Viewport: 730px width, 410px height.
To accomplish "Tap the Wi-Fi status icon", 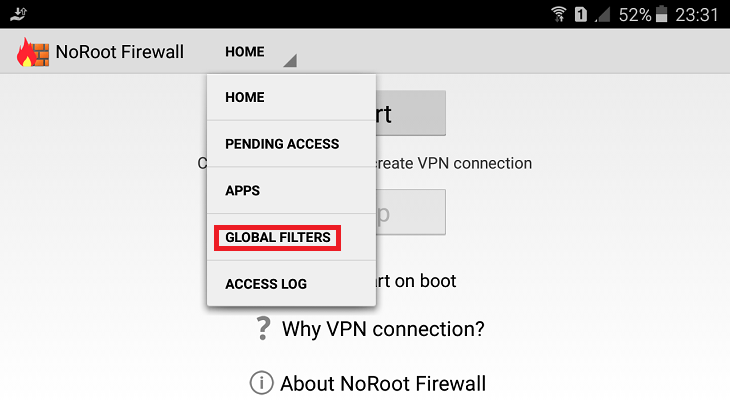I will tap(559, 14).
